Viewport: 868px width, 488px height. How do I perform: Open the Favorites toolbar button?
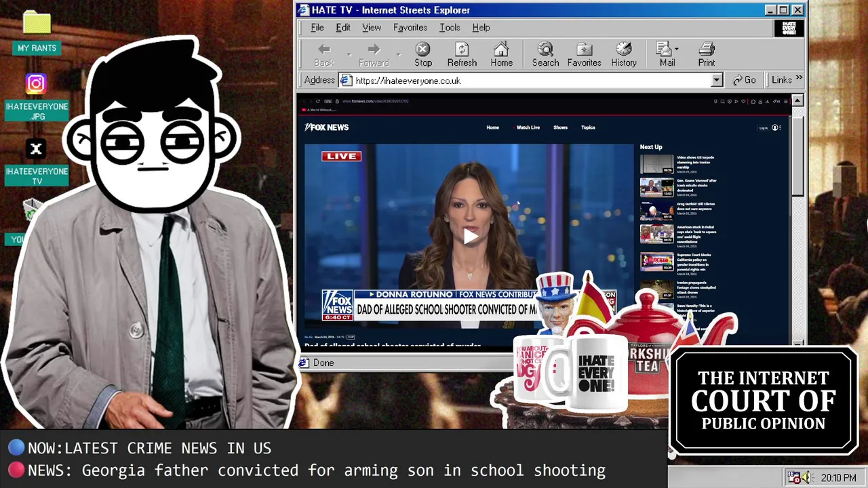click(x=584, y=55)
